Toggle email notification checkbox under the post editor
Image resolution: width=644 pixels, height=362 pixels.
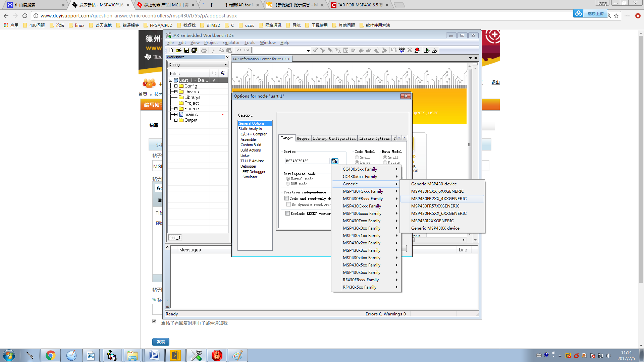pos(154,321)
